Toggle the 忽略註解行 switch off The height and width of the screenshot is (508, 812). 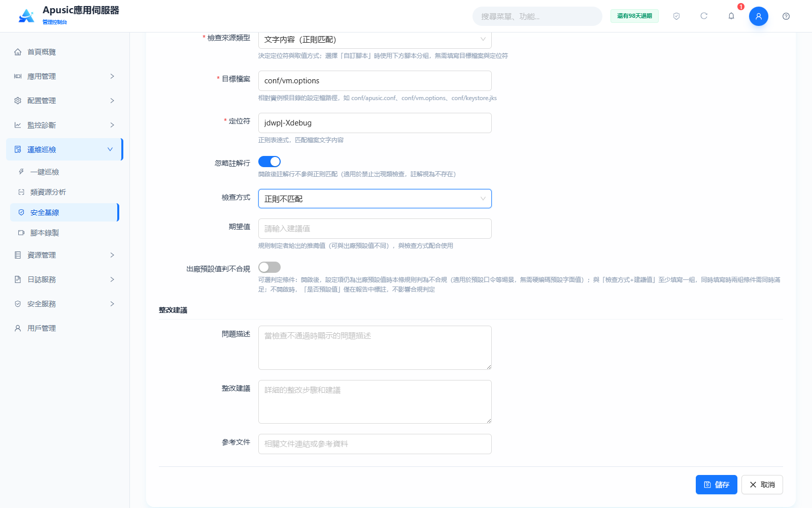(269, 162)
